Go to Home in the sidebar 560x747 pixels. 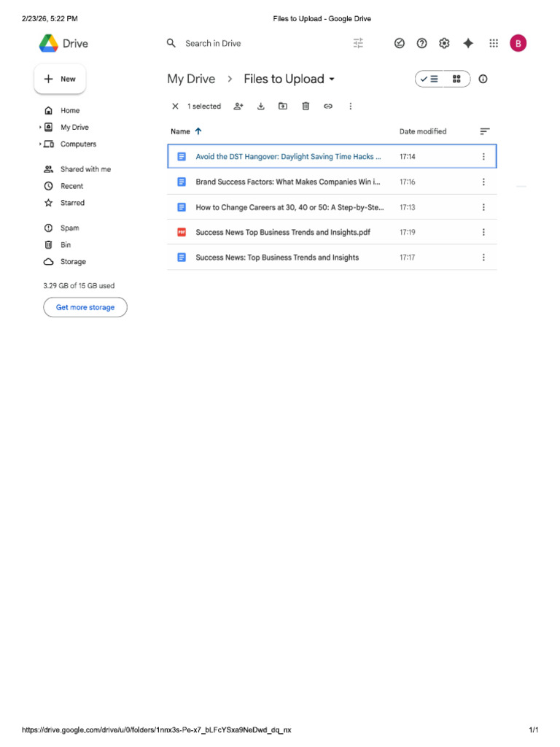pos(70,111)
